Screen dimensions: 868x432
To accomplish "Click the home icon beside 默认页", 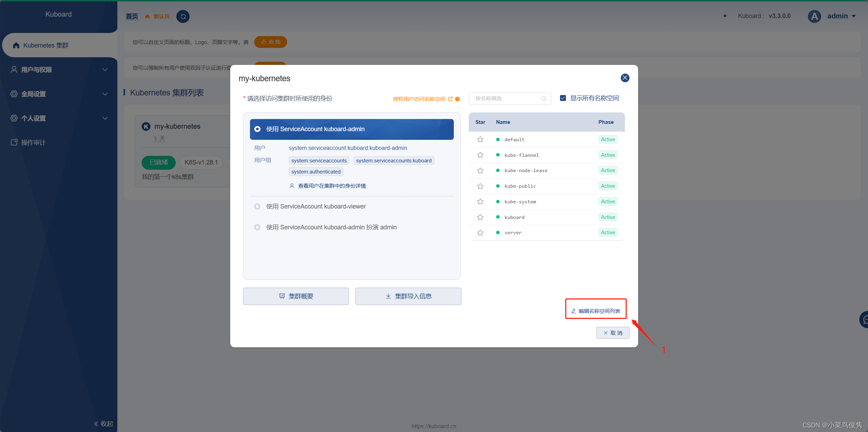I will [148, 17].
